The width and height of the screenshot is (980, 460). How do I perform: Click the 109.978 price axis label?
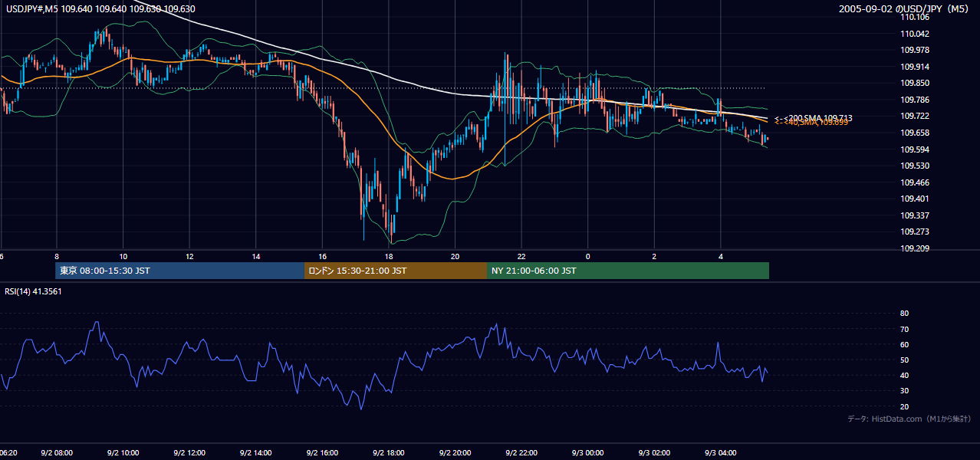(916, 50)
